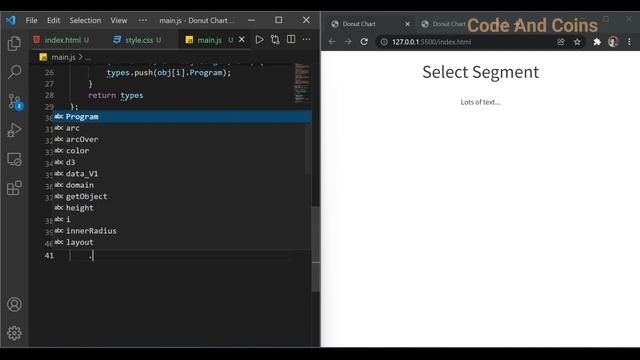640x360 pixels.
Task: Open the Explorer view in activity bar
Action: [x=14, y=43]
